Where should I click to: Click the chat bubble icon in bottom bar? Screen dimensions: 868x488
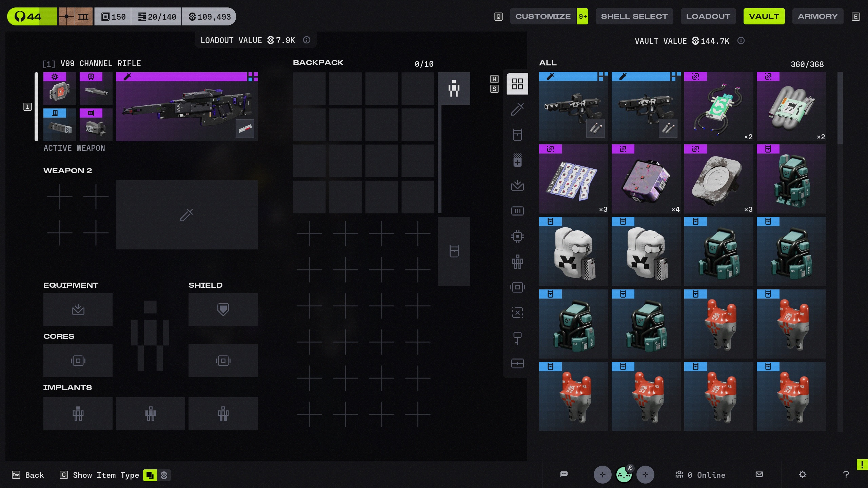(x=564, y=474)
